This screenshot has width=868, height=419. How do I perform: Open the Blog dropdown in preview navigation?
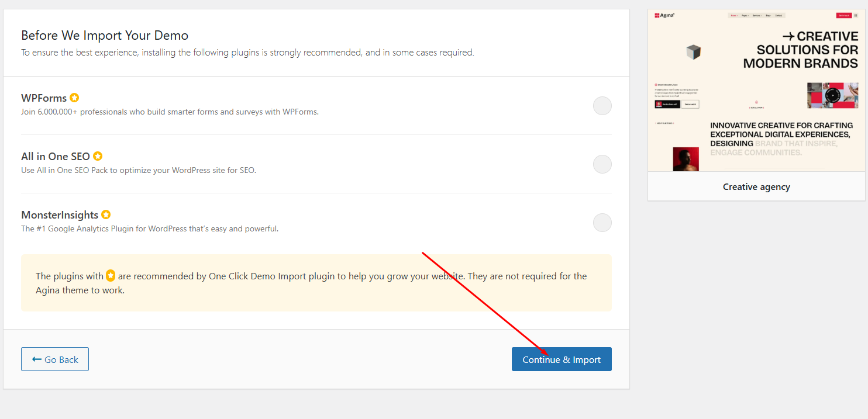[x=768, y=15]
